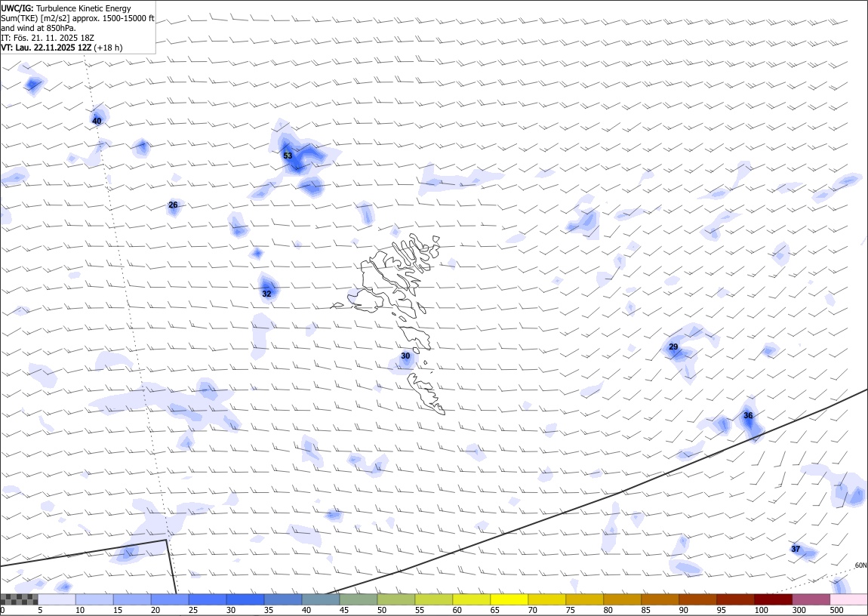Click the 'UWC/IG: Turbulence Kinetic Energy' title line

tap(66, 8)
